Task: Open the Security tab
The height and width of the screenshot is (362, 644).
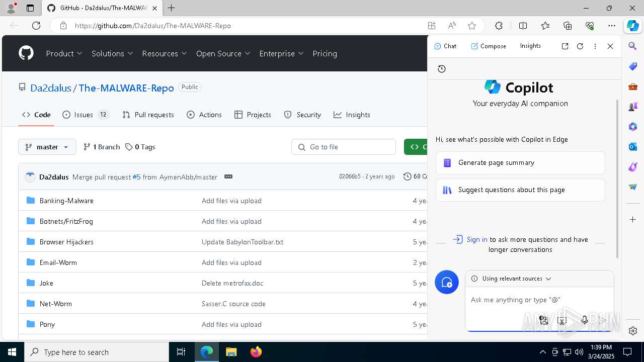Action: 302,115
